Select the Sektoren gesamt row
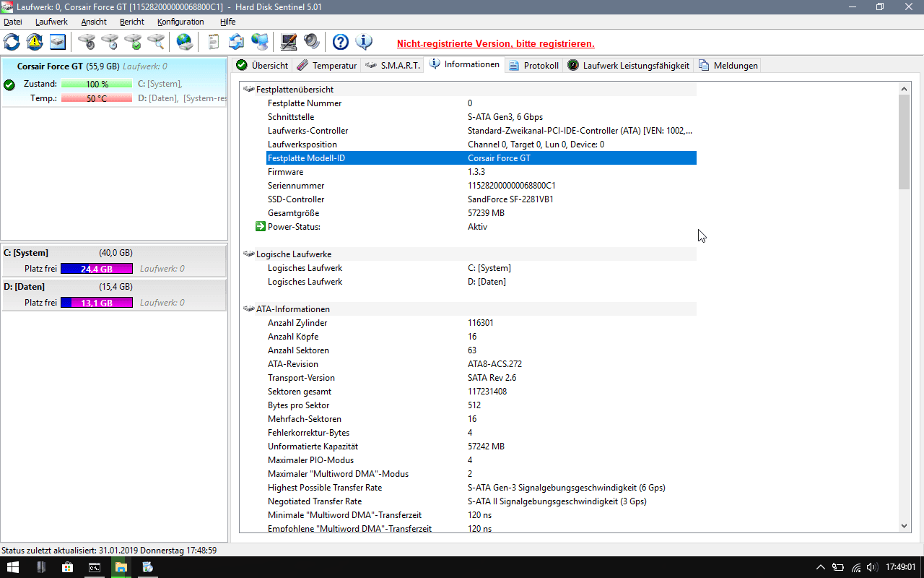 pos(481,392)
